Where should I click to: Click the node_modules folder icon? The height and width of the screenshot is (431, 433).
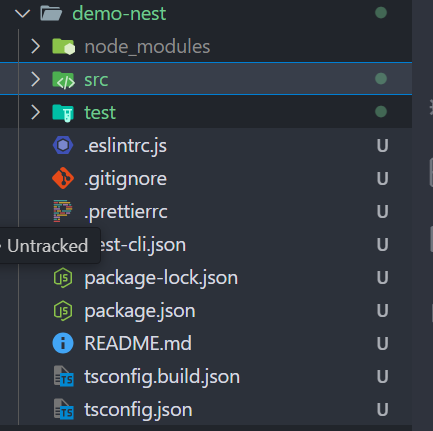tap(63, 46)
